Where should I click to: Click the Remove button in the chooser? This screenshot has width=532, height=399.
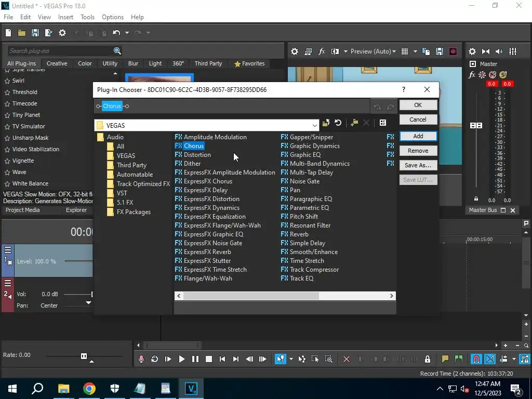click(418, 151)
